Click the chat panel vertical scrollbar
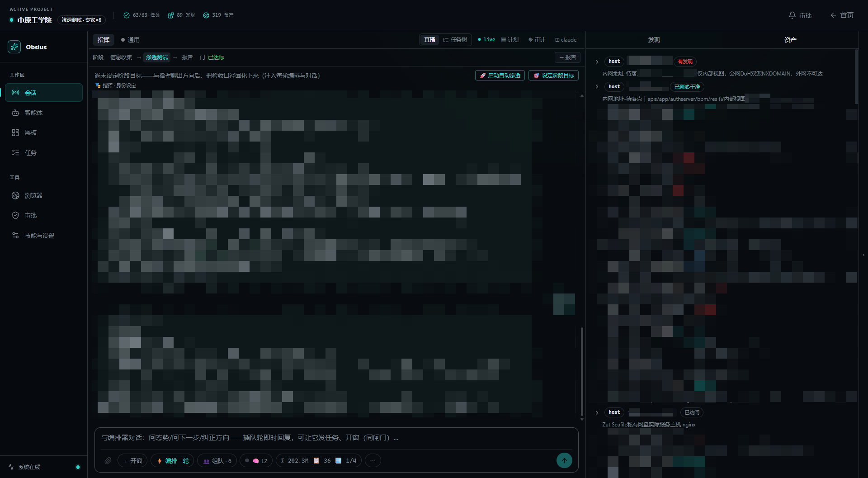Screen dimensions: 868x478 pyautogui.click(x=582, y=371)
